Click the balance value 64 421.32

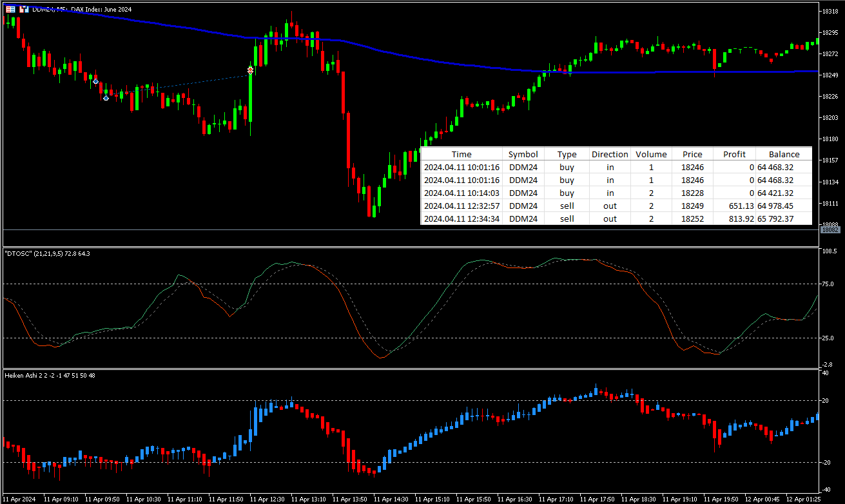(775, 193)
